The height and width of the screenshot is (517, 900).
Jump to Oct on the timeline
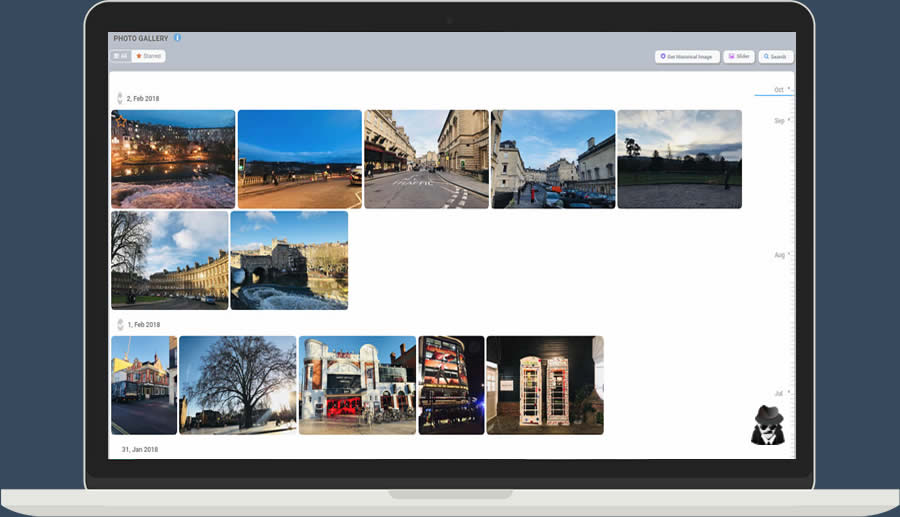[779, 90]
